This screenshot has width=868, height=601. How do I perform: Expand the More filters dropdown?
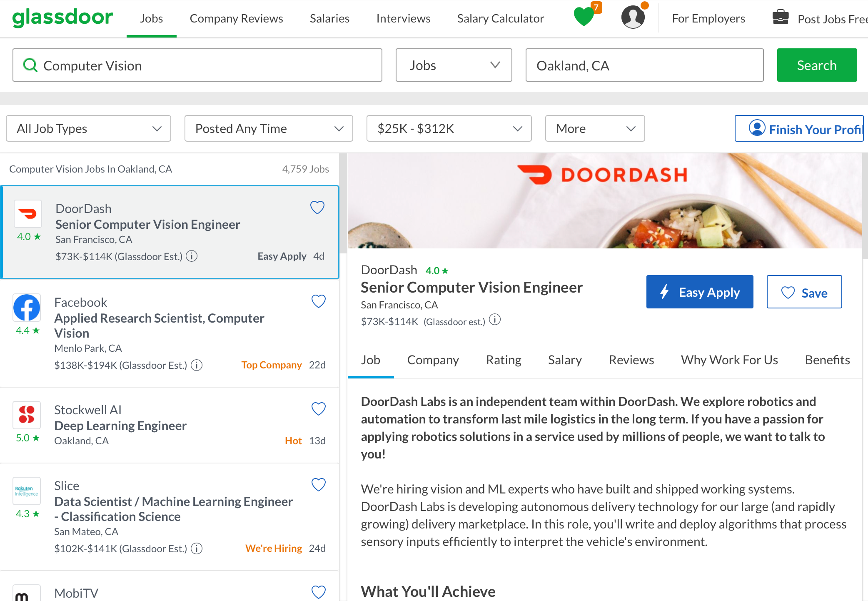(594, 128)
